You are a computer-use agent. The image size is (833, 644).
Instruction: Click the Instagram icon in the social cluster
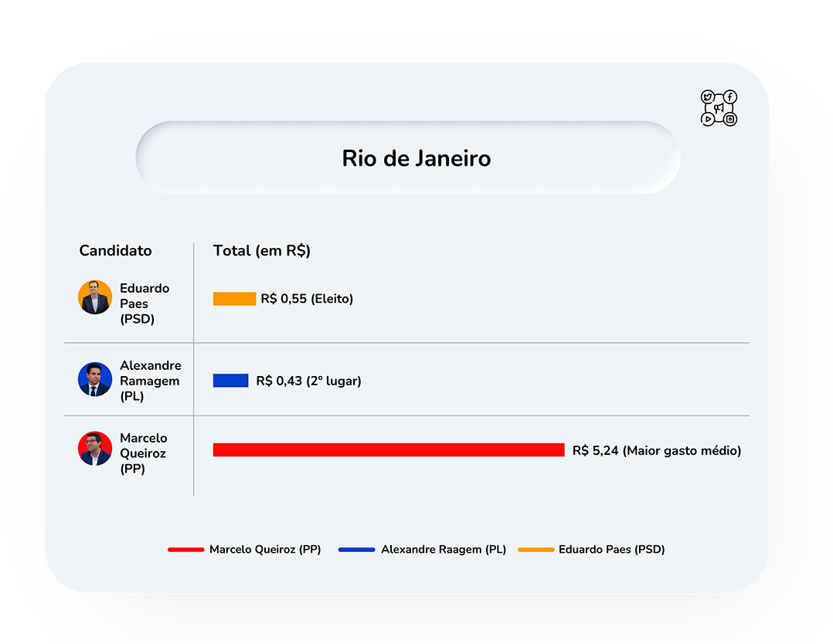(730, 120)
